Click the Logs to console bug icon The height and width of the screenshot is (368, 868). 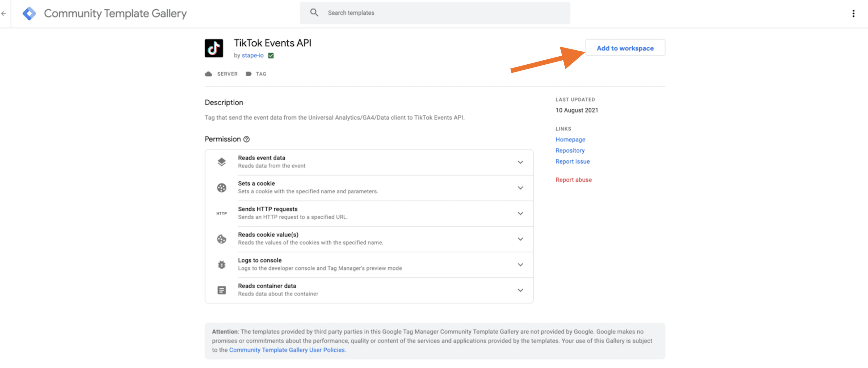coord(221,265)
